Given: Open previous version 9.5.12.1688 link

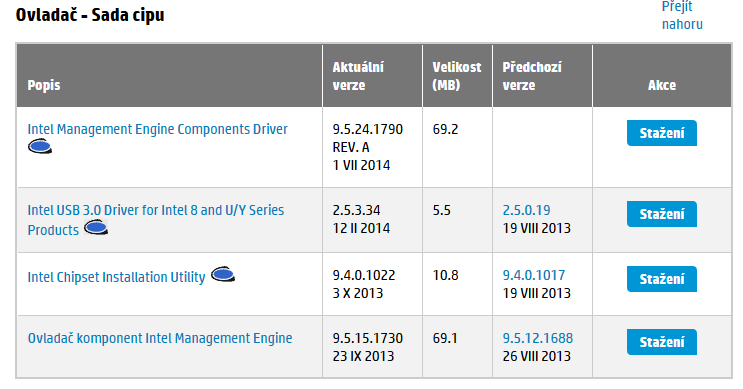Looking at the screenshot, I should point(538,338).
